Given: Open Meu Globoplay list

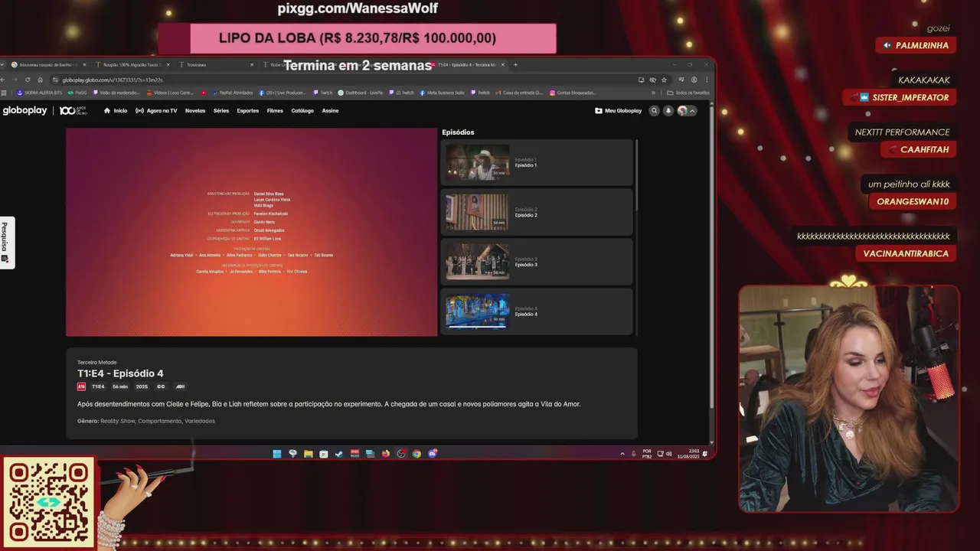Looking at the screenshot, I should click(619, 111).
